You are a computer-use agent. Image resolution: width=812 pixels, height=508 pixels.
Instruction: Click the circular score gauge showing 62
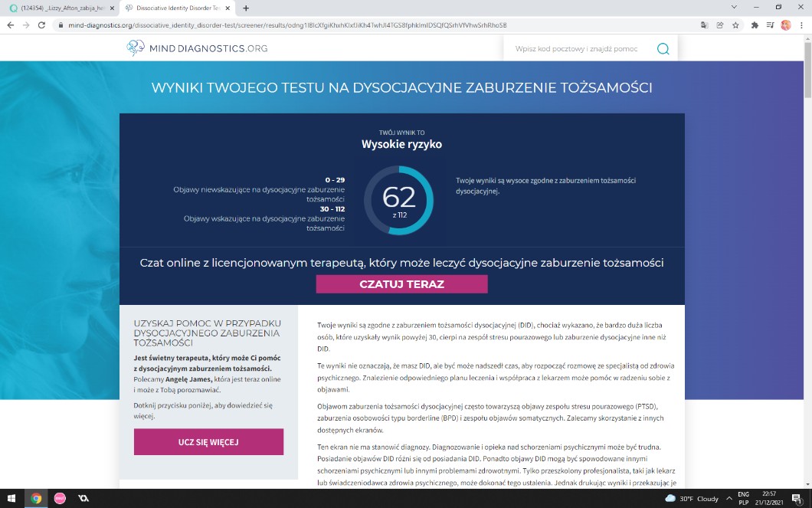[398, 200]
